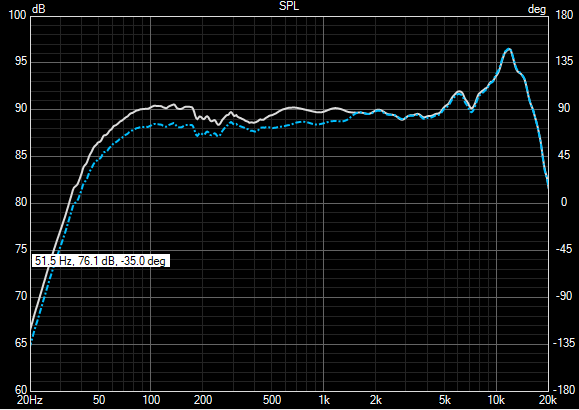The height and width of the screenshot is (410, 579).
Task: Click the 100 label on the frequency axis
Action: [x=151, y=400]
